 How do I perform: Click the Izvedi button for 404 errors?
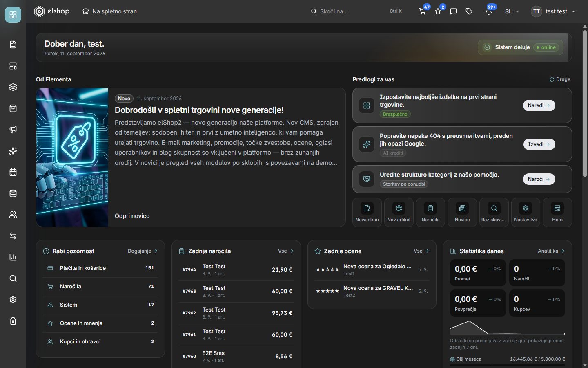click(x=539, y=144)
